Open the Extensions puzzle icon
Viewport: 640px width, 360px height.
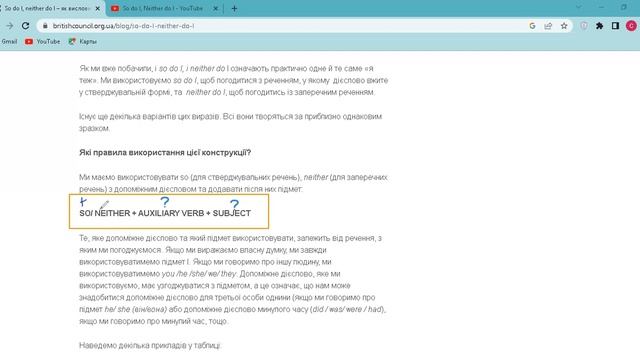(600, 26)
